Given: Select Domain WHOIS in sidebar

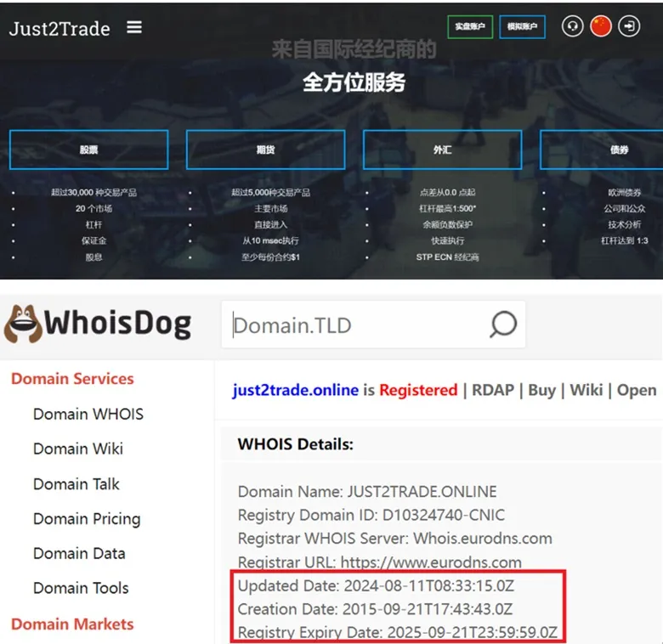Looking at the screenshot, I should 88,414.
